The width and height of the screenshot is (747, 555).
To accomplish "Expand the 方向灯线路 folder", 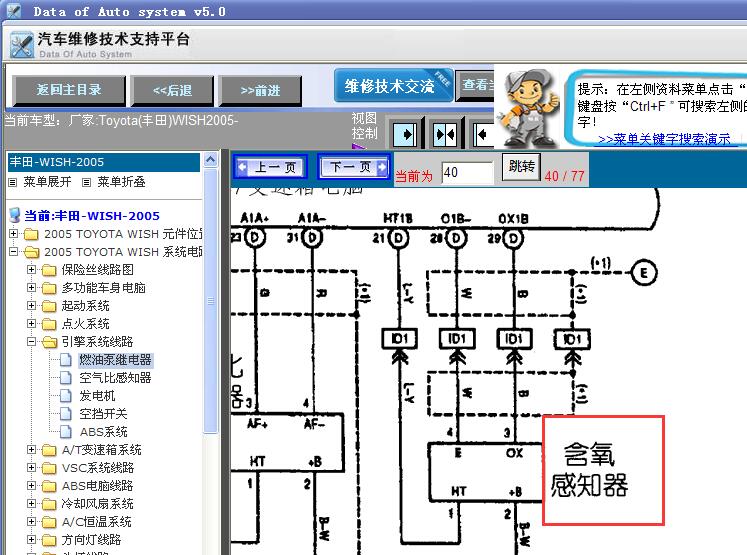I will [x=31, y=540].
